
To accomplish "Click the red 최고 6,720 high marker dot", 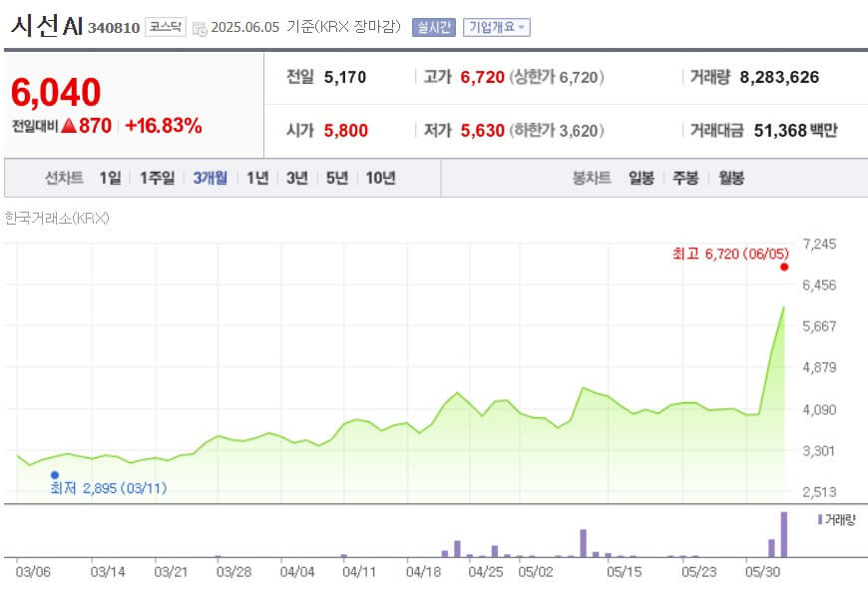I will tap(784, 267).
